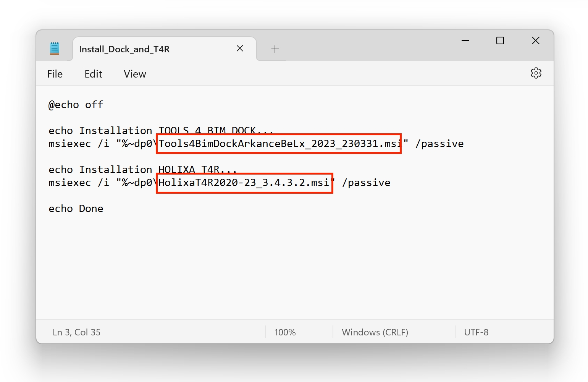
Task: Select the Install_Dock_and_T4R tab
Action: point(124,49)
